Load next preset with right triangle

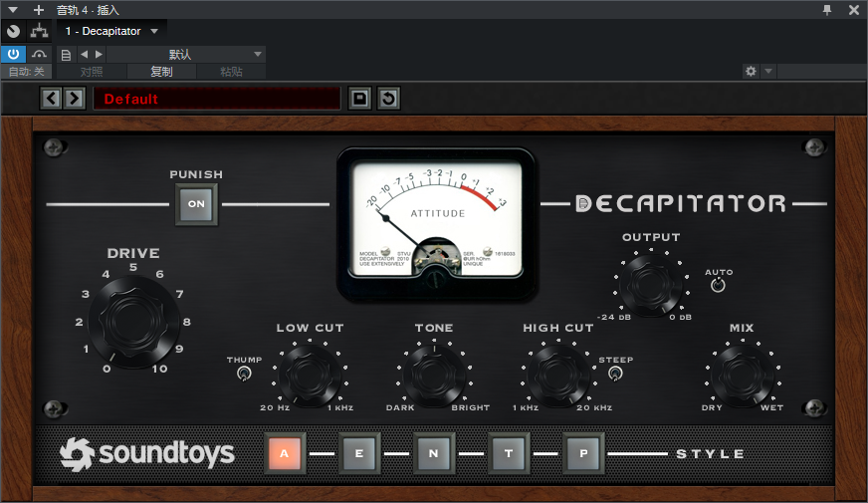100,55
